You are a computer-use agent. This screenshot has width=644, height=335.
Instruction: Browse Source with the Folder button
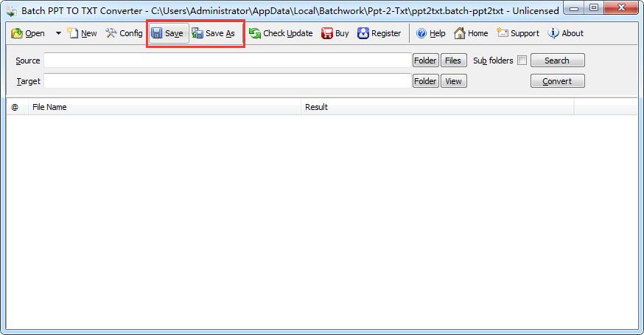coord(425,61)
